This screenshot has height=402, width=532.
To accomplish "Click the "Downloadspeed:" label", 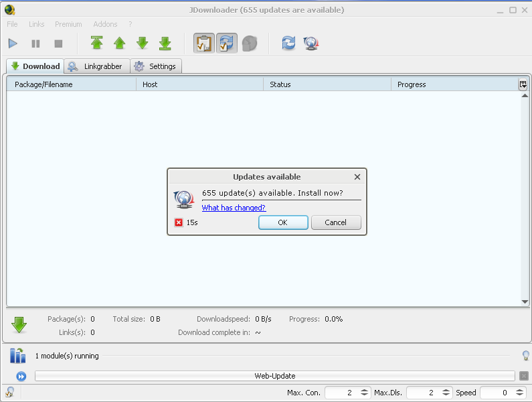I will pyautogui.click(x=224, y=319).
